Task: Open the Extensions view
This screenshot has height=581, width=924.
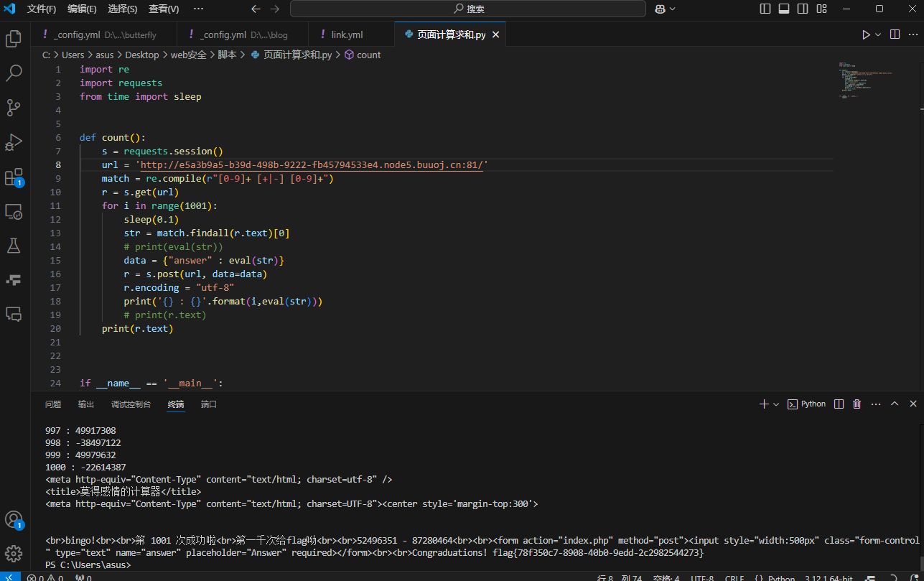Action: [14, 177]
